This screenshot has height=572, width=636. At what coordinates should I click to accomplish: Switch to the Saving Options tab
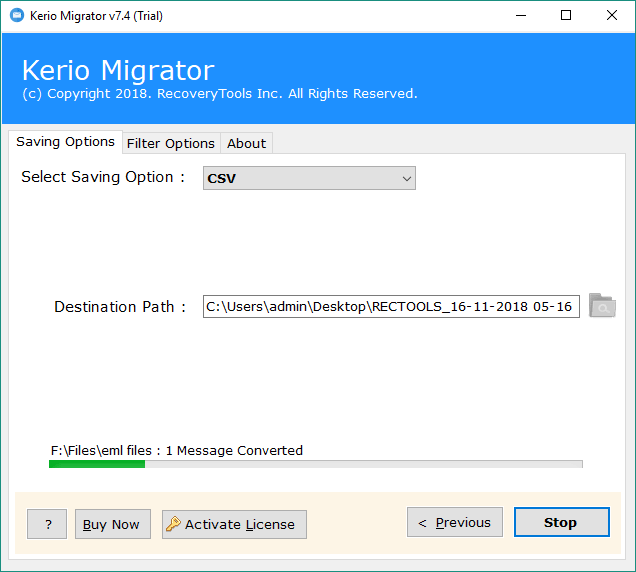pyautogui.click(x=65, y=142)
